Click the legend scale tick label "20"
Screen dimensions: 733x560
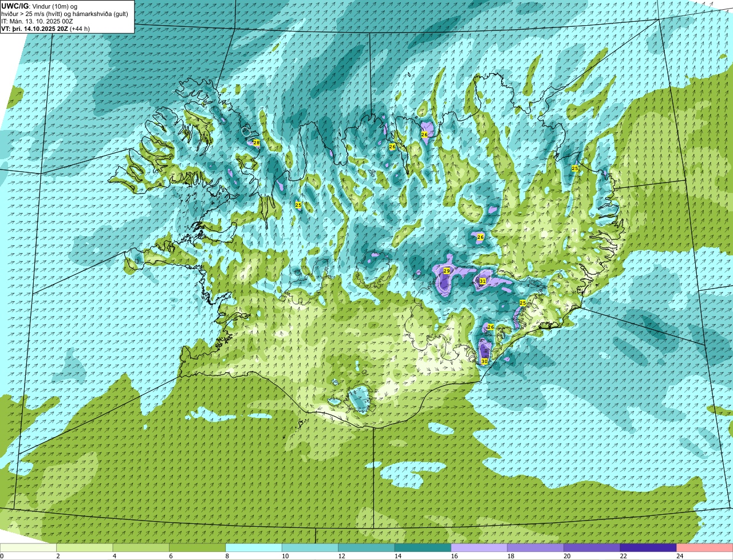click(567, 555)
